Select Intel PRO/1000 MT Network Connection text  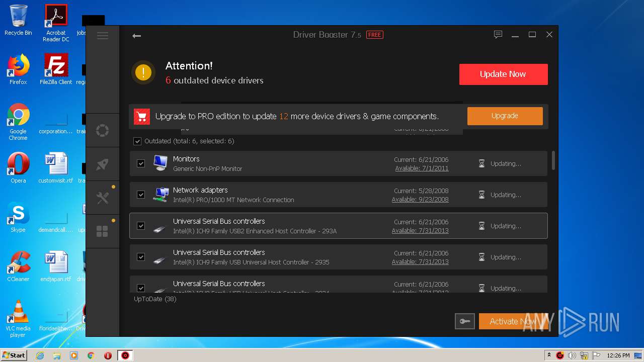pos(233,200)
